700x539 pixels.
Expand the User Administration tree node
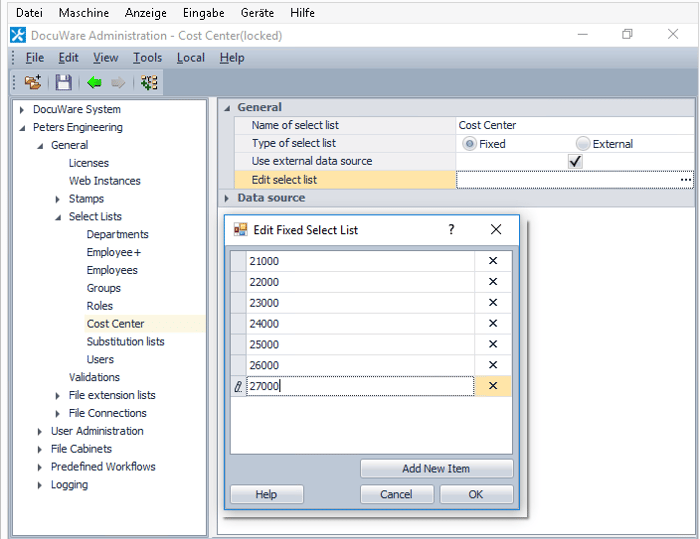pyautogui.click(x=40, y=431)
